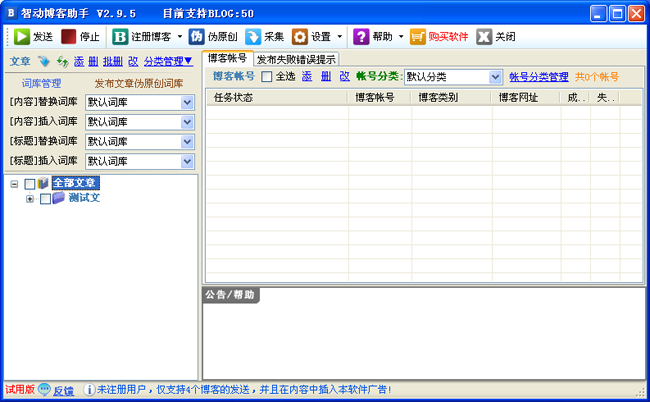This screenshot has height=402, width=650.
Task: Open the 分类管理 dropdown link
Action: [168, 62]
